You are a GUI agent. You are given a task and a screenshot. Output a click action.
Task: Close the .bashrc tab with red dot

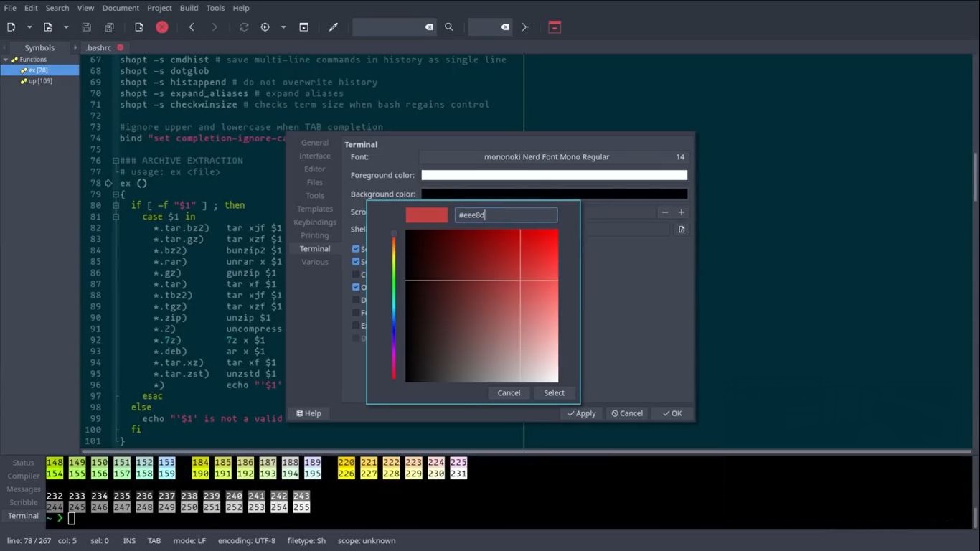click(121, 47)
